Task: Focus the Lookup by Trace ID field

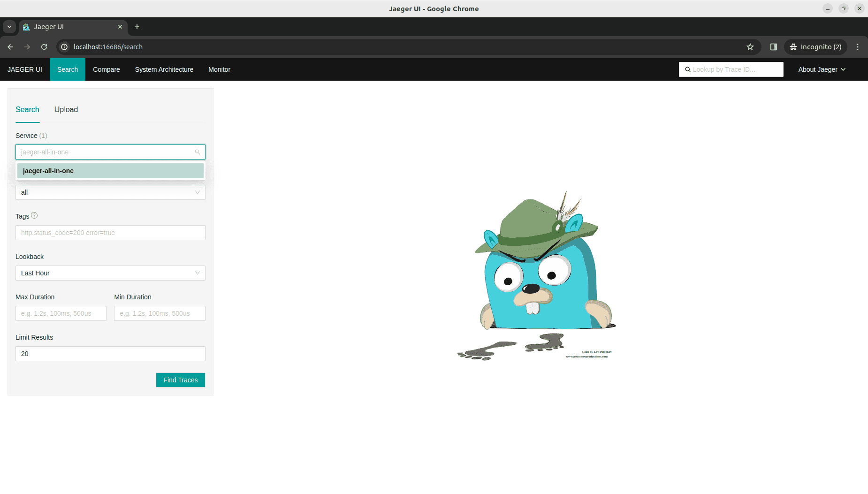Action: 734,69
